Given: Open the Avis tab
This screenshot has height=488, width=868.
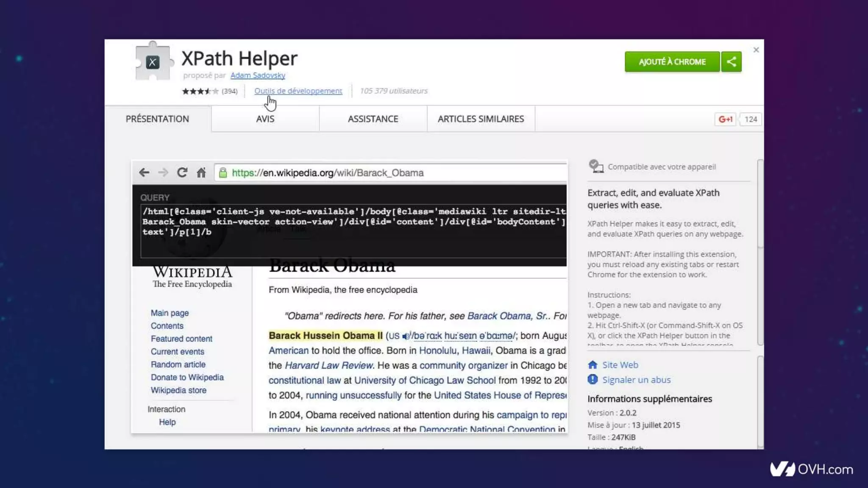Looking at the screenshot, I should pyautogui.click(x=265, y=119).
